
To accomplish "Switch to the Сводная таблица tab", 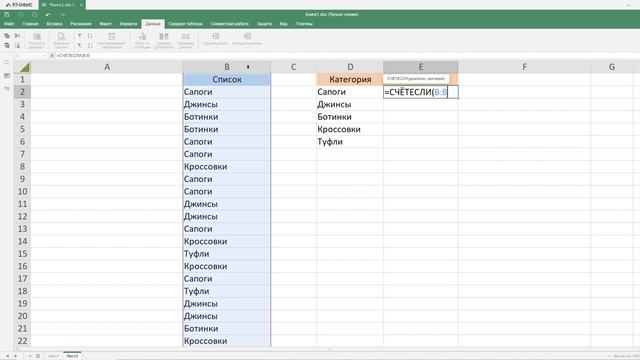I will coord(185,24).
